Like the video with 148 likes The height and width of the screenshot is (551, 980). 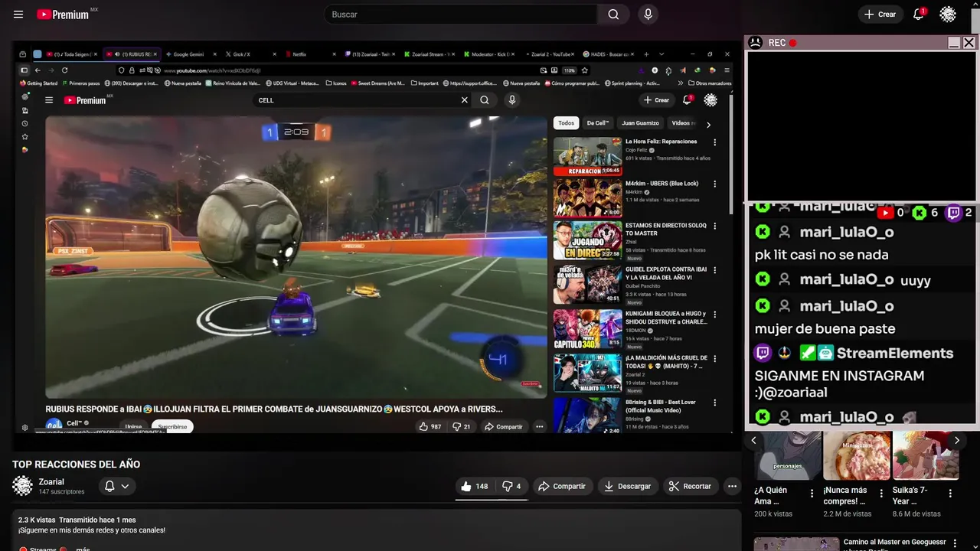[x=475, y=486]
